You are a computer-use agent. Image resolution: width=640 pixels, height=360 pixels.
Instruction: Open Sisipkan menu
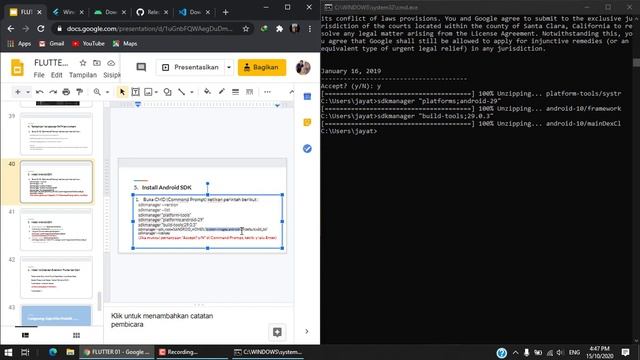click(112, 75)
